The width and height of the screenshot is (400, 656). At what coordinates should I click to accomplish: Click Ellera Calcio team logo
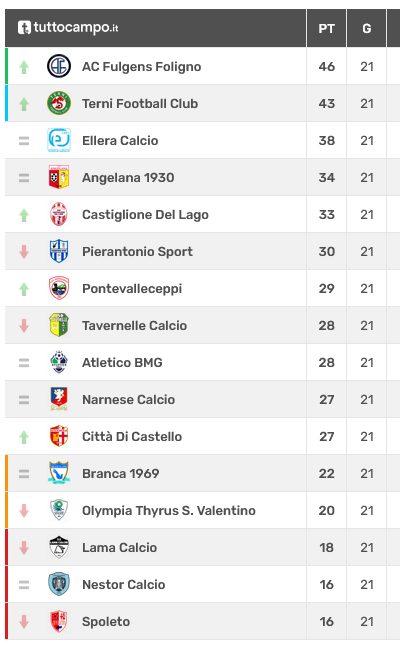click(59, 140)
